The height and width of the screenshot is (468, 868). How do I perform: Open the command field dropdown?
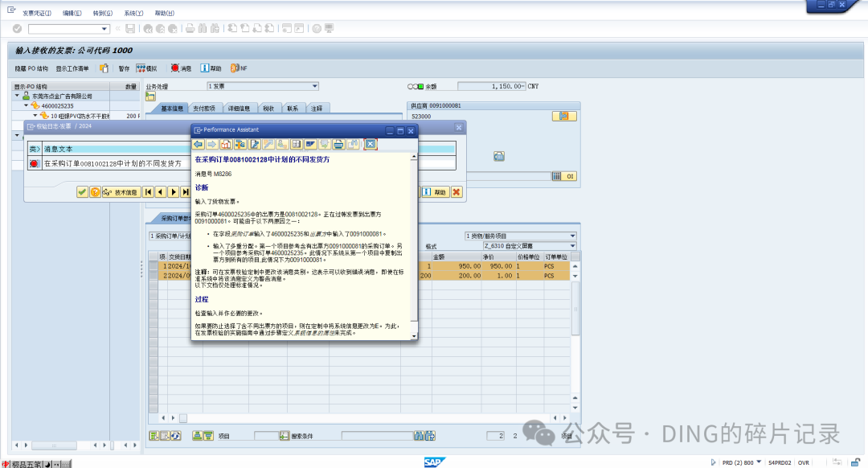pos(104,29)
